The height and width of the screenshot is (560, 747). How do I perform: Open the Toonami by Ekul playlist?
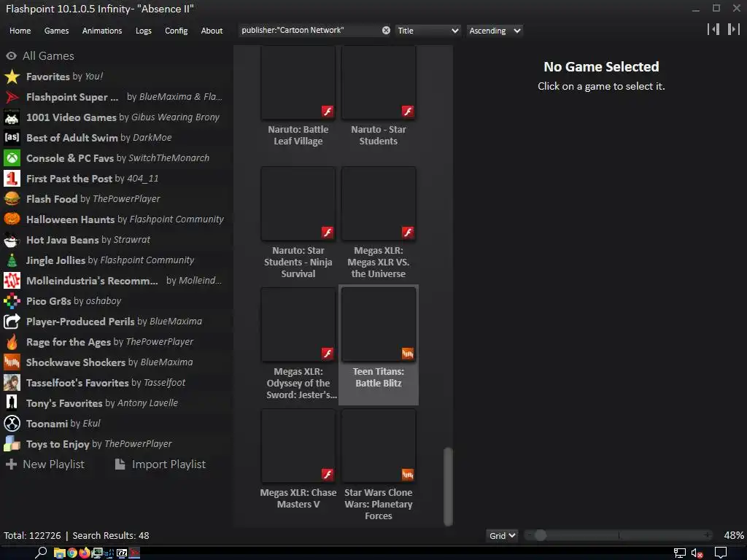(x=115, y=424)
